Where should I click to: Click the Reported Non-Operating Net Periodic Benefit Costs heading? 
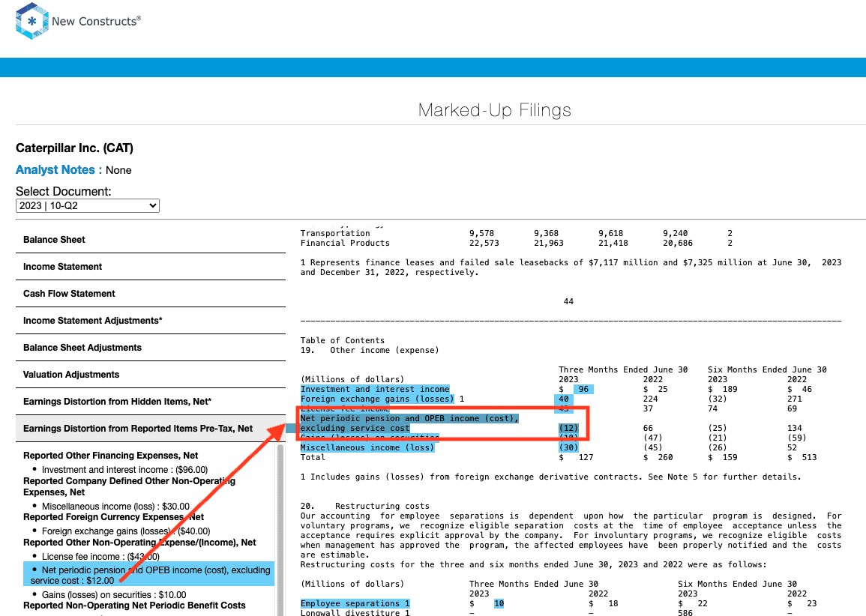point(134,606)
